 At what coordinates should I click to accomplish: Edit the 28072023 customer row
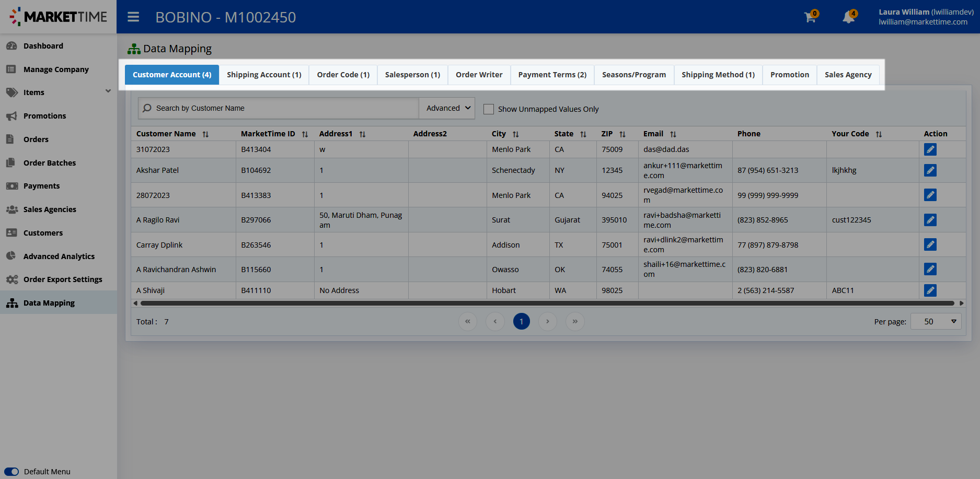tap(930, 195)
